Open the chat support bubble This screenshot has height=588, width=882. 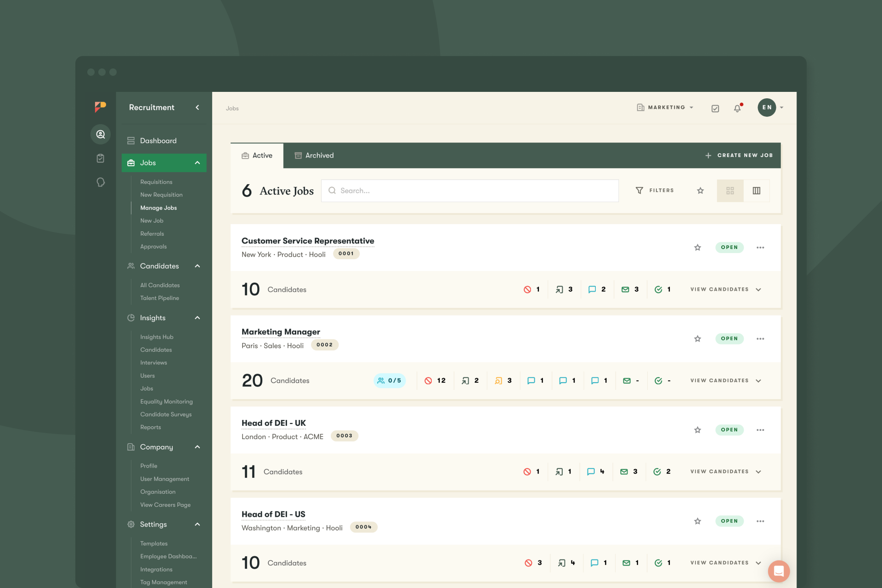(x=779, y=571)
